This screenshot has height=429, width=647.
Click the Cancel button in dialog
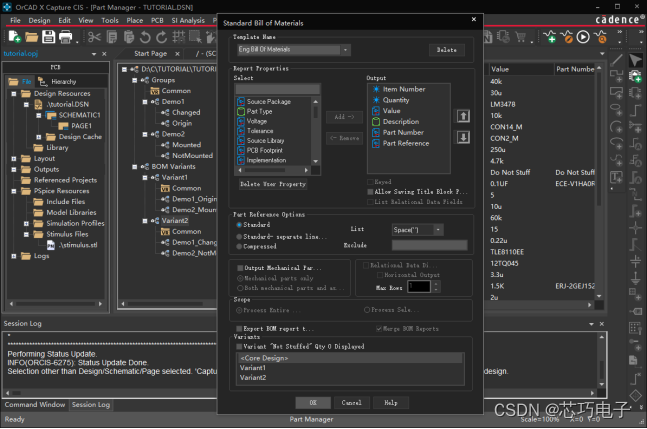[x=351, y=403]
